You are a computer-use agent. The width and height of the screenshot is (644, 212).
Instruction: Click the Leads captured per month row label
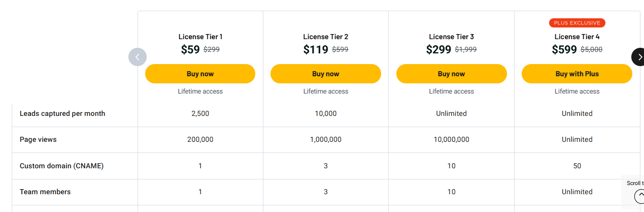coord(62,113)
